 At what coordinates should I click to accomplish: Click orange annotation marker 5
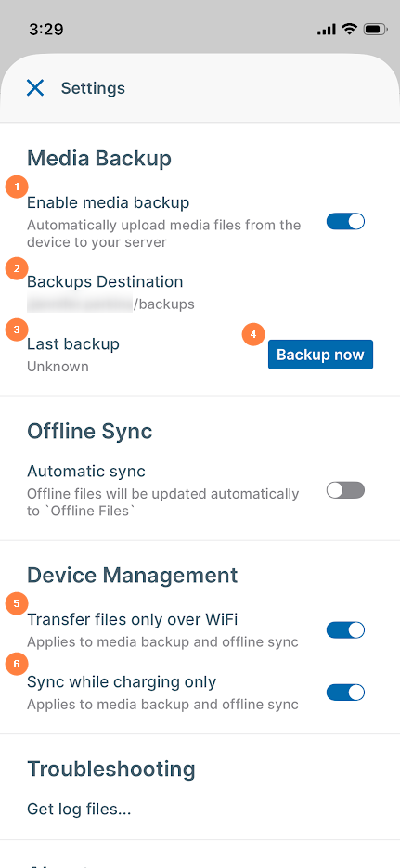pyautogui.click(x=17, y=603)
